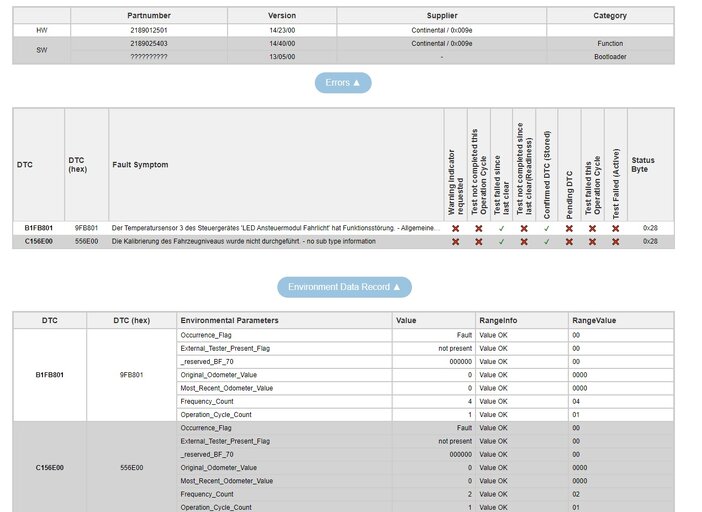Click External_Tester_Present_Flag for C156E00

coord(225,441)
